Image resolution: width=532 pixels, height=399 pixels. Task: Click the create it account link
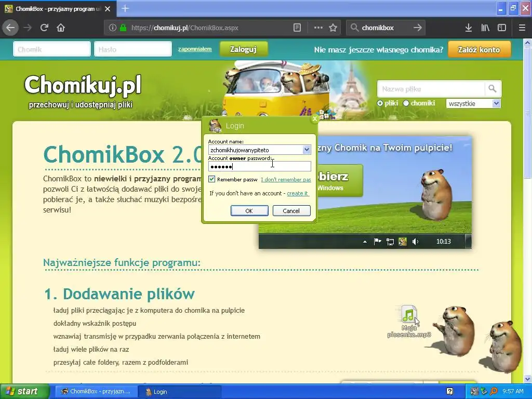click(298, 193)
